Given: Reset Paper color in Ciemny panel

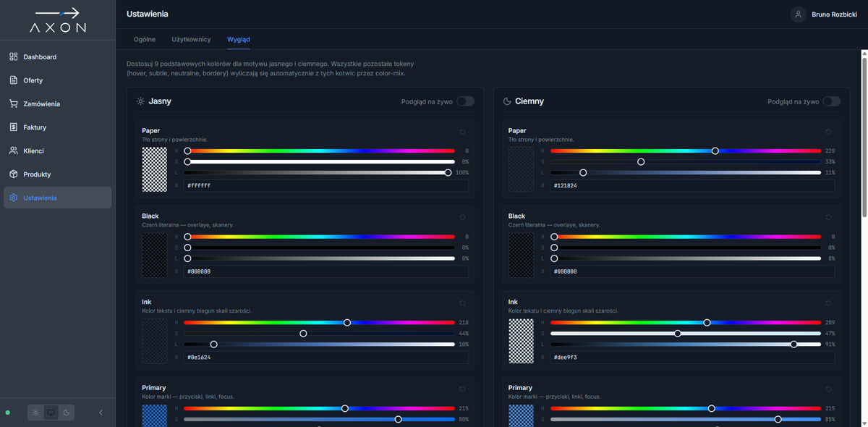Looking at the screenshot, I should [828, 132].
